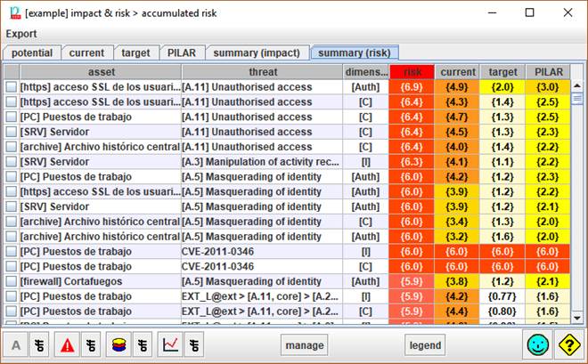Viewport: 588px width, 364px height.
Task: Check the [firewall] Cortafuegos row checkbox
Action: 11,280
